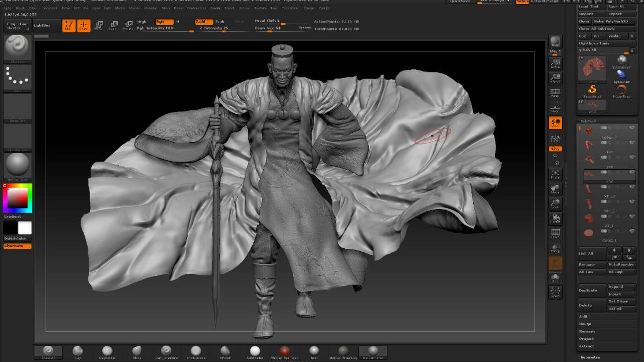Toggle the Zadd sculpt mode
The height and width of the screenshot is (362, 644).
coord(204,21)
